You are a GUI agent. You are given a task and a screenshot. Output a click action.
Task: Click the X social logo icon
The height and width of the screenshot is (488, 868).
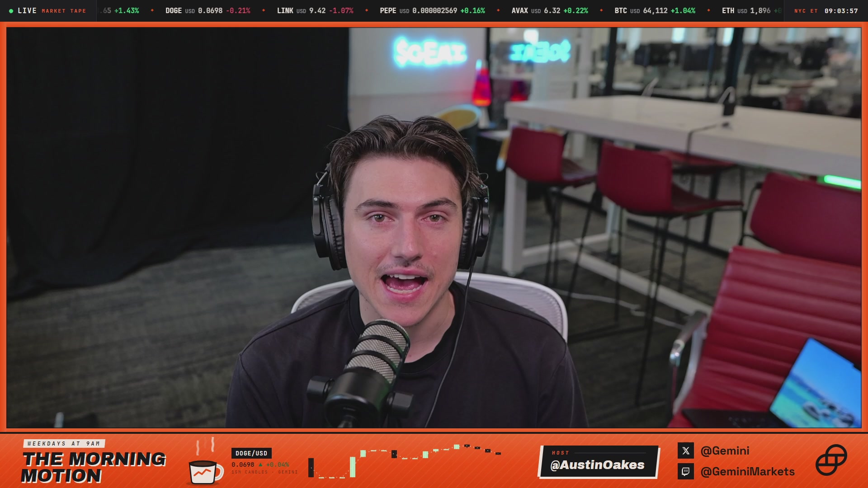click(686, 450)
